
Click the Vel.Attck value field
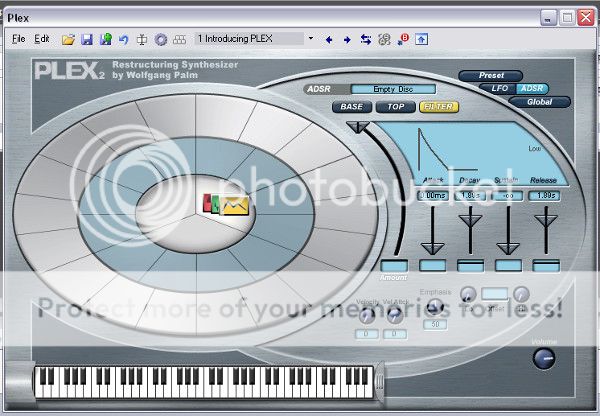click(x=395, y=334)
